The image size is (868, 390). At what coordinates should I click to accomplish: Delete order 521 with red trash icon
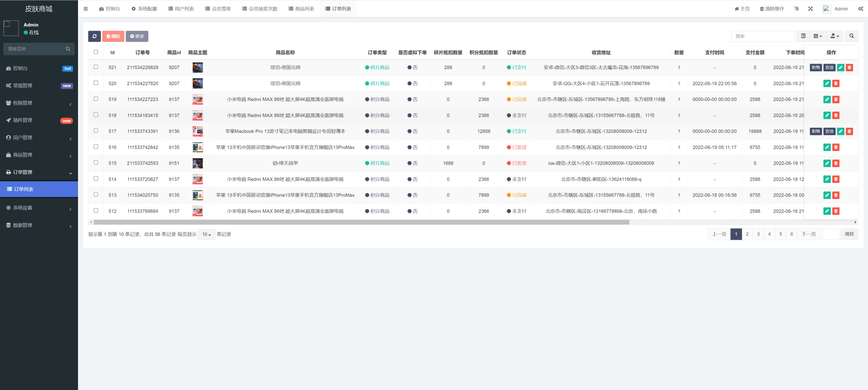pos(849,67)
